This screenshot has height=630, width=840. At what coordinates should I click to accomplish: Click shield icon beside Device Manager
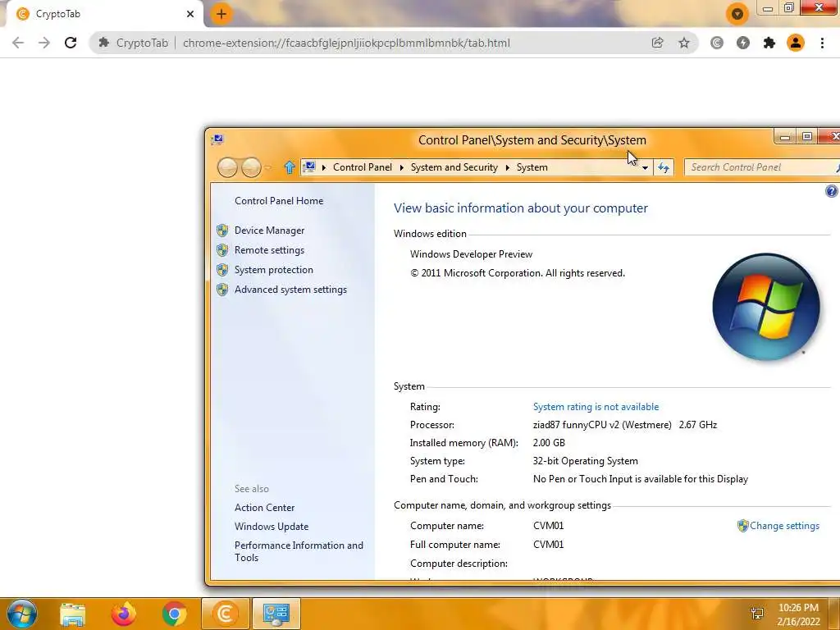pos(222,231)
